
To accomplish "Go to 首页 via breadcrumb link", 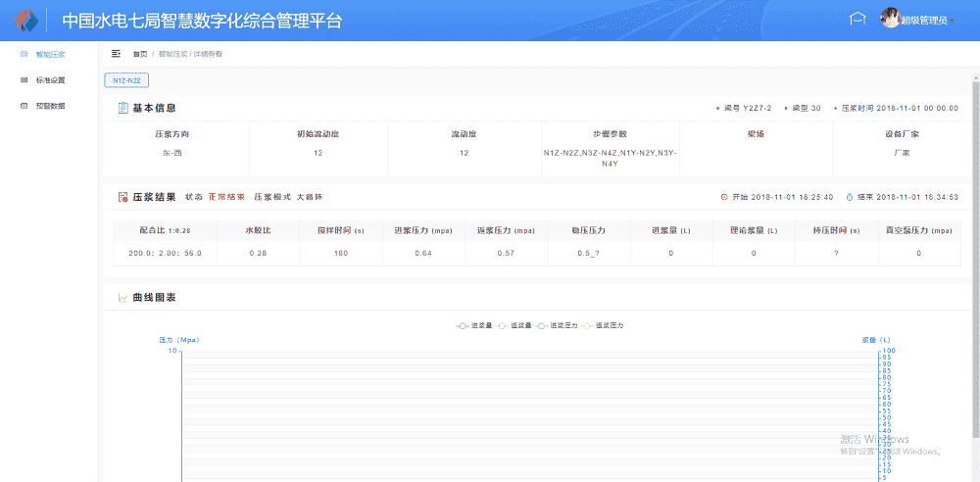I will point(140,54).
